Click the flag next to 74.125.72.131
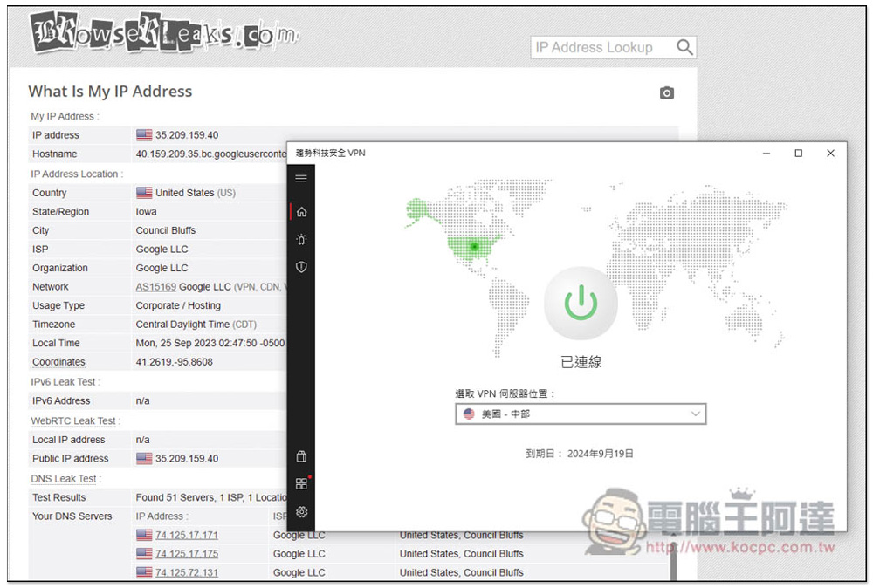 click(x=144, y=573)
